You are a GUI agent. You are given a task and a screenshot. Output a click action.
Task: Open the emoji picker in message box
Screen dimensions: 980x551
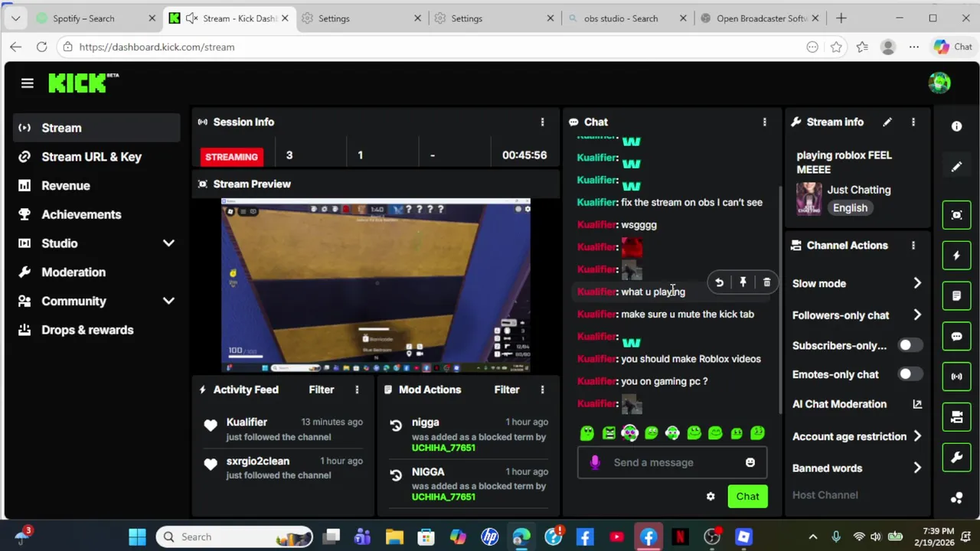coord(750,462)
